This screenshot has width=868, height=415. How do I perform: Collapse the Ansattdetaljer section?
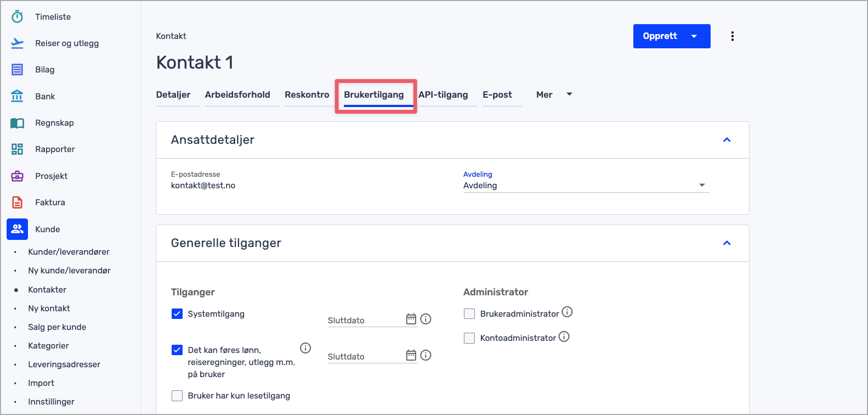(727, 140)
